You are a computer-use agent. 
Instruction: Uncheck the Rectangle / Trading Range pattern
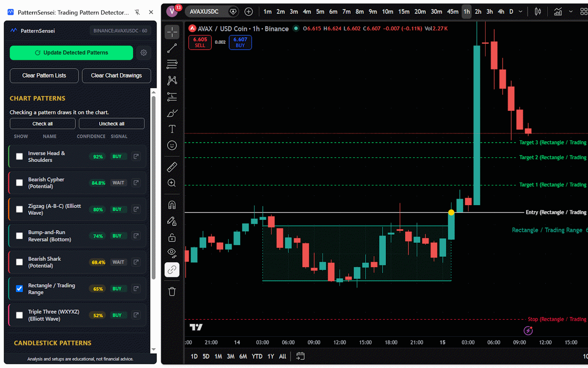point(19,289)
